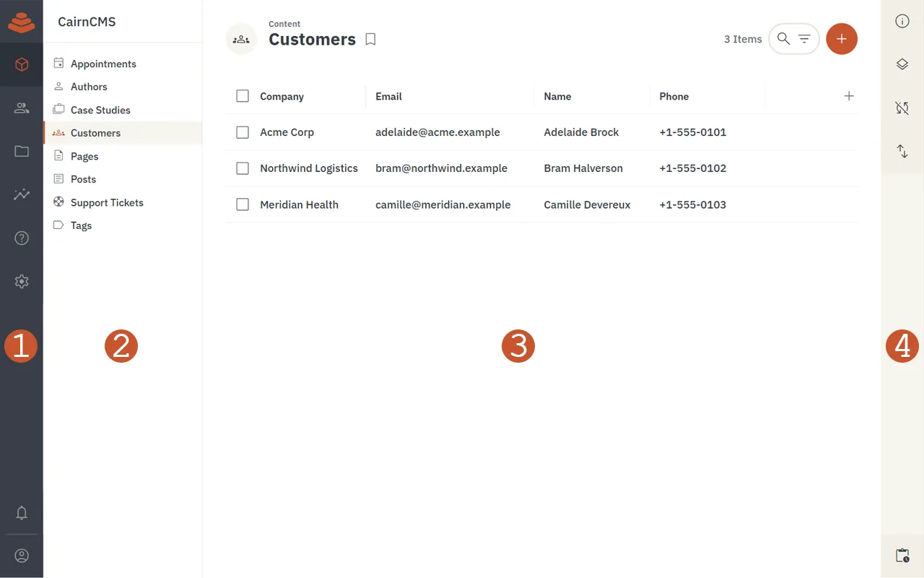
Task: Click the 3 Items count label
Action: pos(743,39)
